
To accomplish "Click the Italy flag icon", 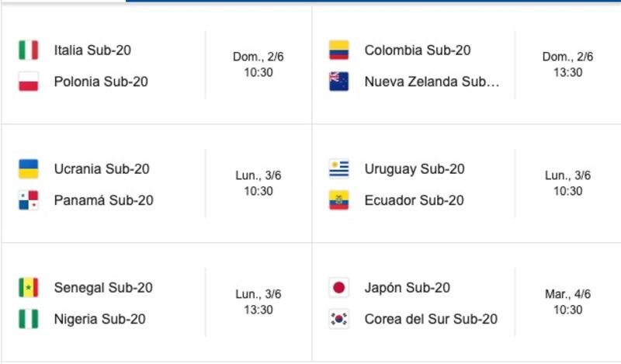I will click(29, 50).
